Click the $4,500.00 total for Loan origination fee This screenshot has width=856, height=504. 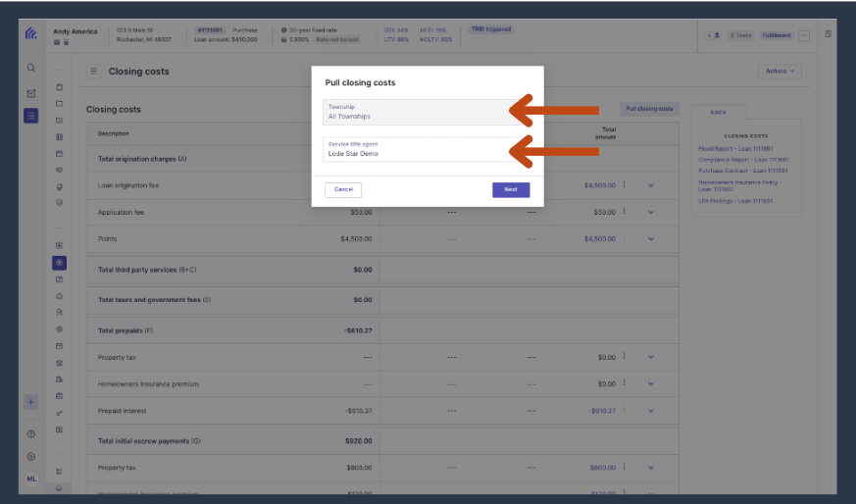coord(599,185)
